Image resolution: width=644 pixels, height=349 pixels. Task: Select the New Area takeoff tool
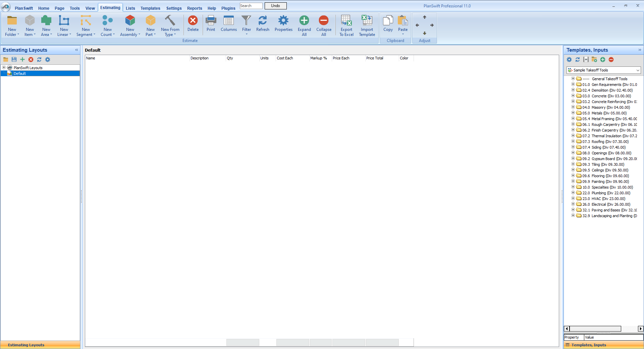point(46,26)
